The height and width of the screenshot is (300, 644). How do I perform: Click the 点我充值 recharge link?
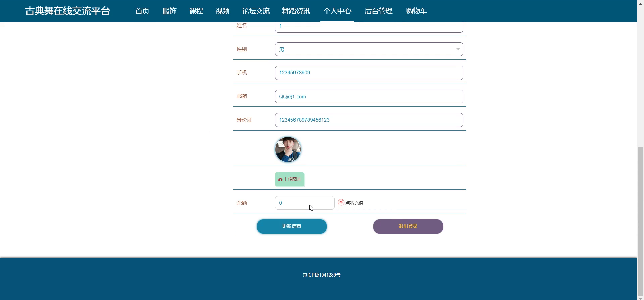pos(354,203)
